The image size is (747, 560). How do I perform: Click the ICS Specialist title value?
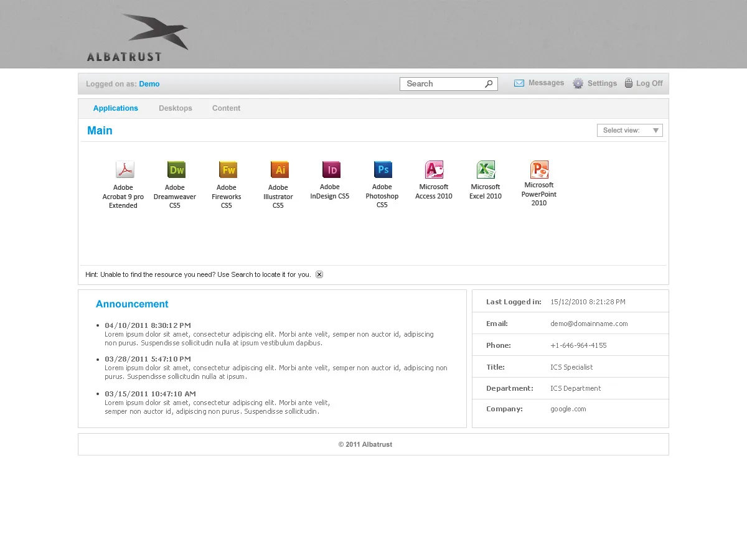coord(571,367)
